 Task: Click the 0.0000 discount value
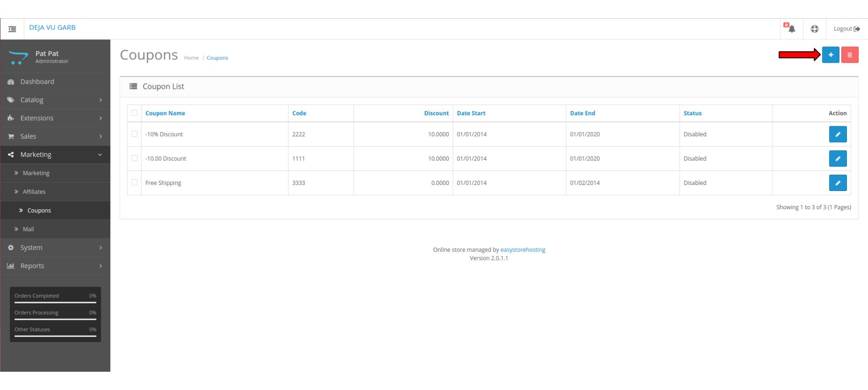click(x=440, y=183)
